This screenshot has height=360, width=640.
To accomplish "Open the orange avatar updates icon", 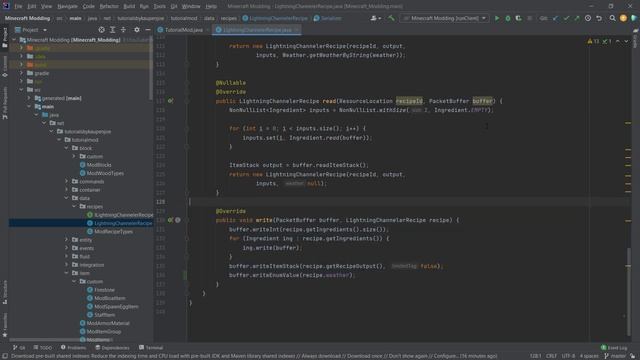I will click(623, 18).
